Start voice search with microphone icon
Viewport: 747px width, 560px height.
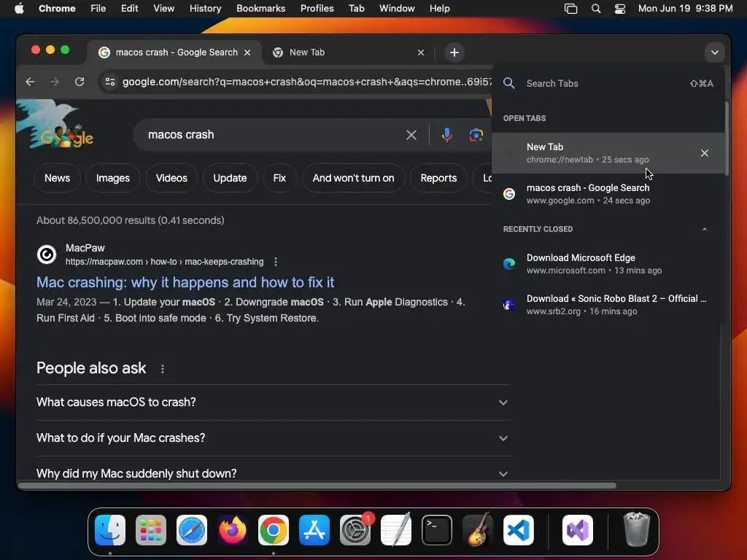point(447,135)
